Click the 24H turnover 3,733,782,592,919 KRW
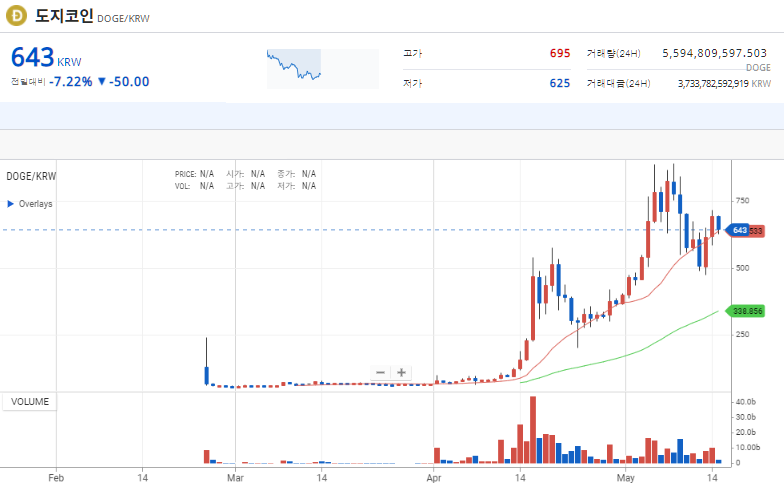 (x=724, y=84)
